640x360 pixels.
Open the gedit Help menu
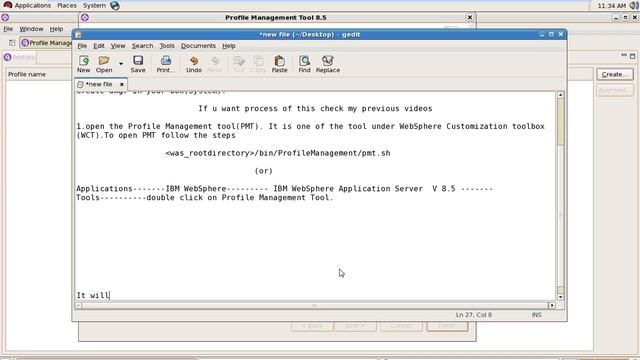[229, 46]
